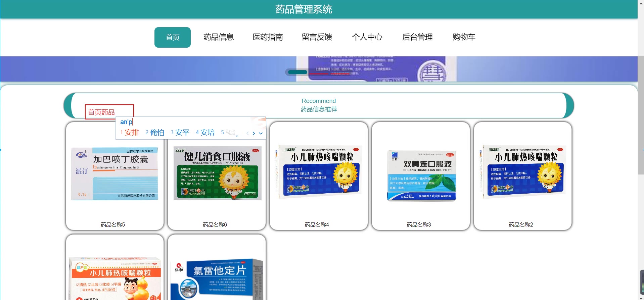Click the Recommend heading text

[319, 101]
